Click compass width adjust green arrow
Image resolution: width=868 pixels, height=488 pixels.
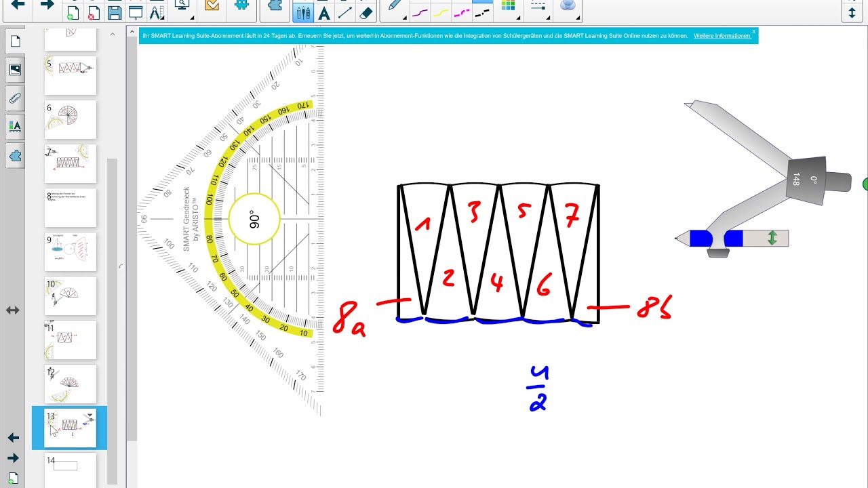tap(772, 238)
